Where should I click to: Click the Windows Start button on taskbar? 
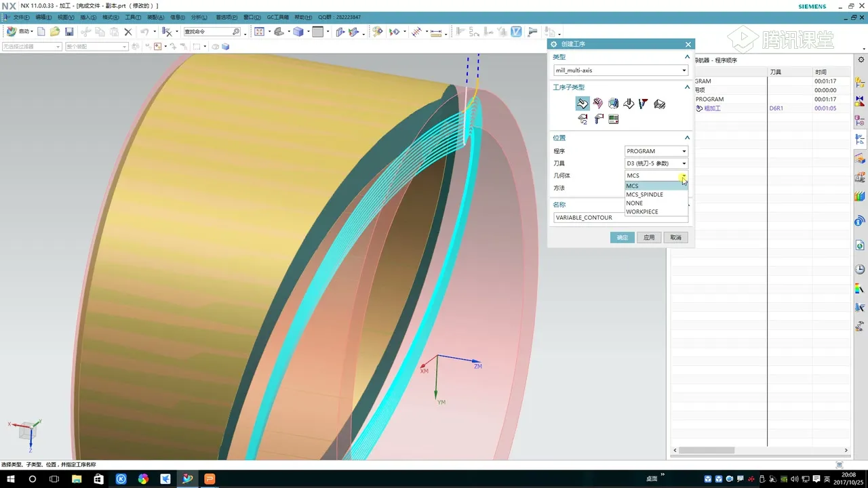tap(12, 479)
